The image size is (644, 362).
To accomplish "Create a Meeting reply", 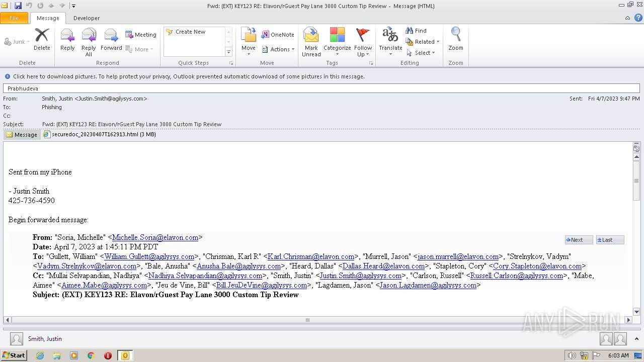I will pos(141,35).
